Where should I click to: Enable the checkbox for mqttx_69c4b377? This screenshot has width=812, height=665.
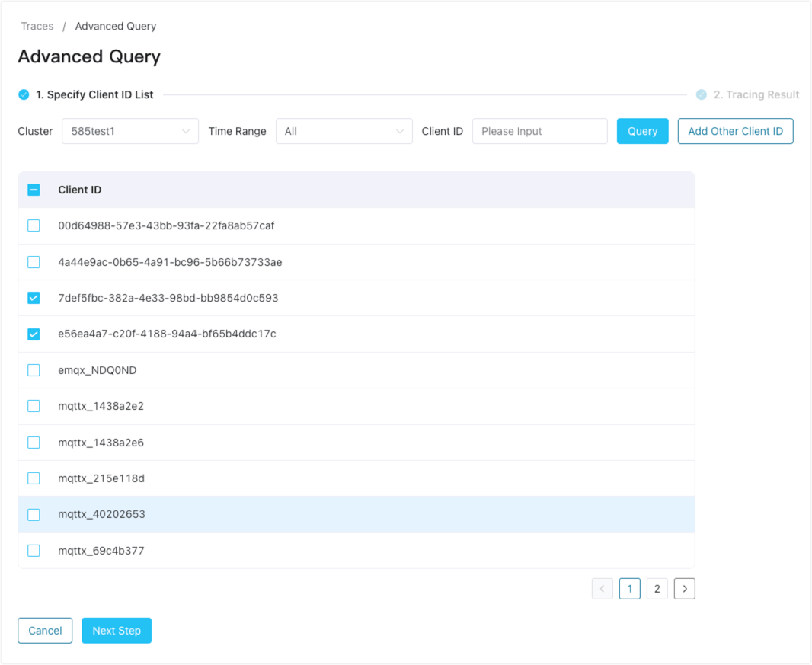click(33, 550)
